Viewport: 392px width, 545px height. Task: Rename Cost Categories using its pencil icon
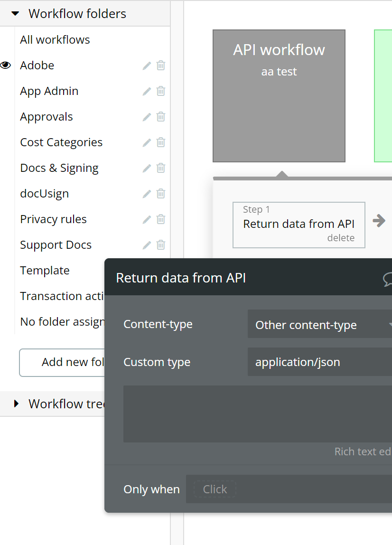coord(147,142)
